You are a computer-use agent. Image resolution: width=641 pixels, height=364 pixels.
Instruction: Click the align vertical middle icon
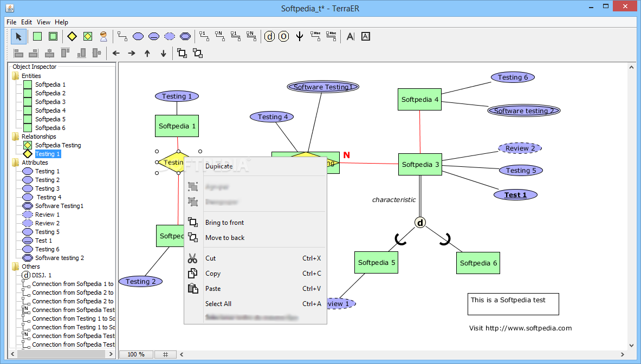click(x=97, y=53)
